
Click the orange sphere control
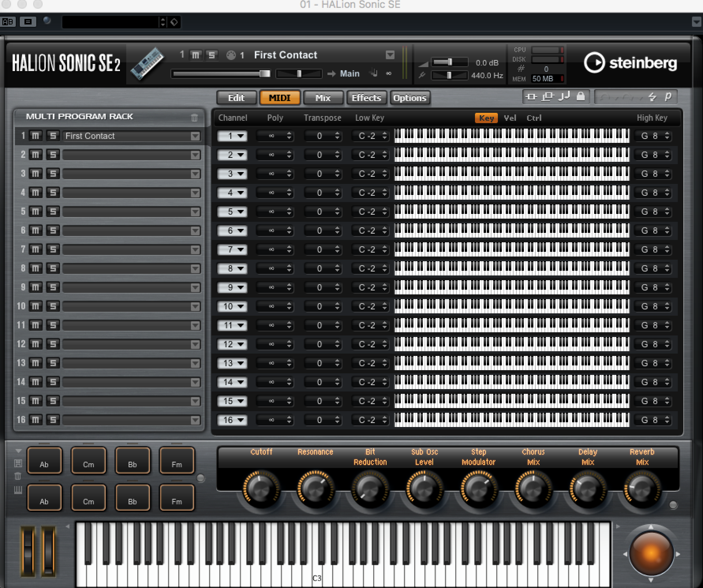[x=651, y=554]
